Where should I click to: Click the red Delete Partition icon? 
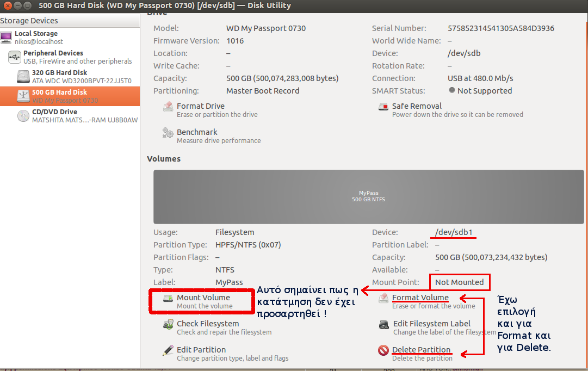point(383,350)
